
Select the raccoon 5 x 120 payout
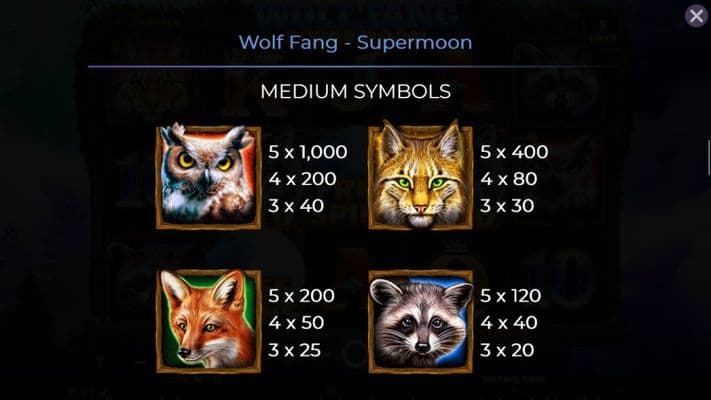pos(511,296)
